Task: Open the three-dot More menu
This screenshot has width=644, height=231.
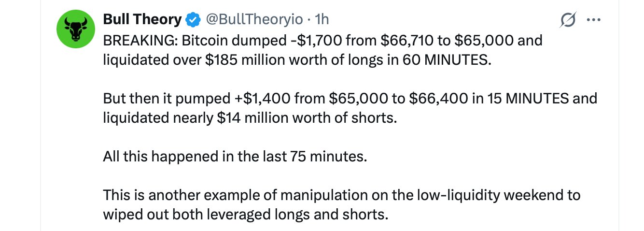Action: 593,20
